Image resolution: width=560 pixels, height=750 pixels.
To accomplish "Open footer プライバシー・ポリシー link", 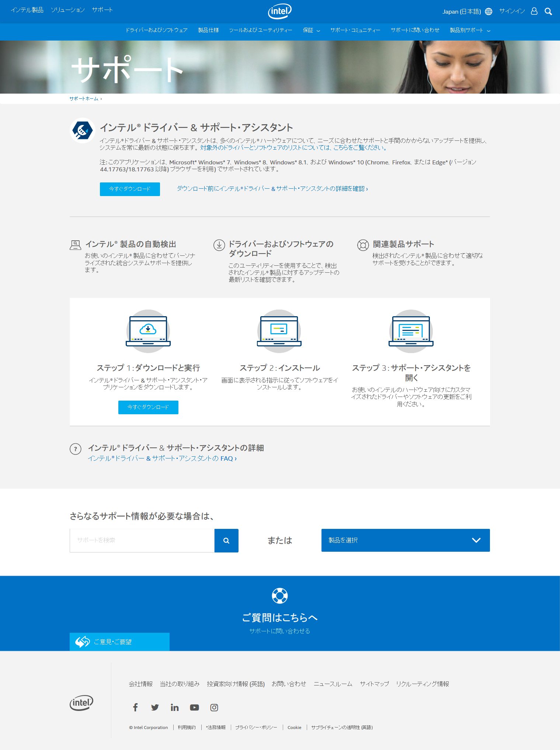I will pyautogui.click(x=256, y=728).
